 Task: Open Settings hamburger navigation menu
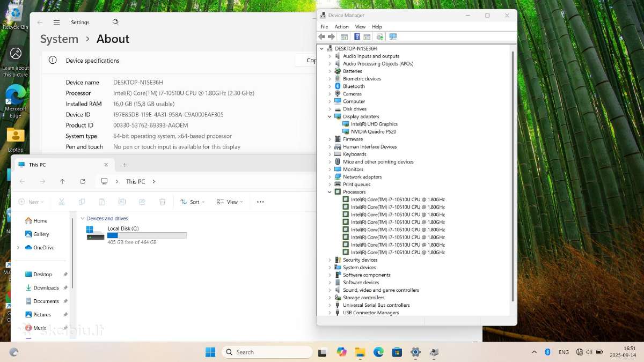click(x=56, y=23)
